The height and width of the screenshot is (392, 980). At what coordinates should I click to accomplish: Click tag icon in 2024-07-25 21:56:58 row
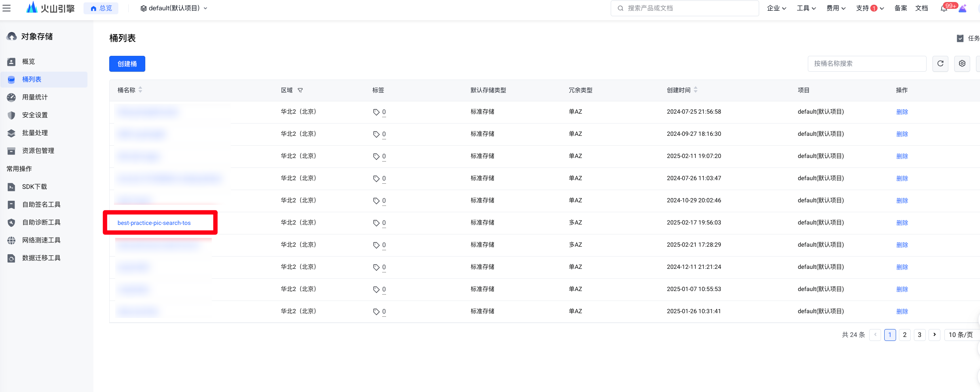click(x=376, y=112)
